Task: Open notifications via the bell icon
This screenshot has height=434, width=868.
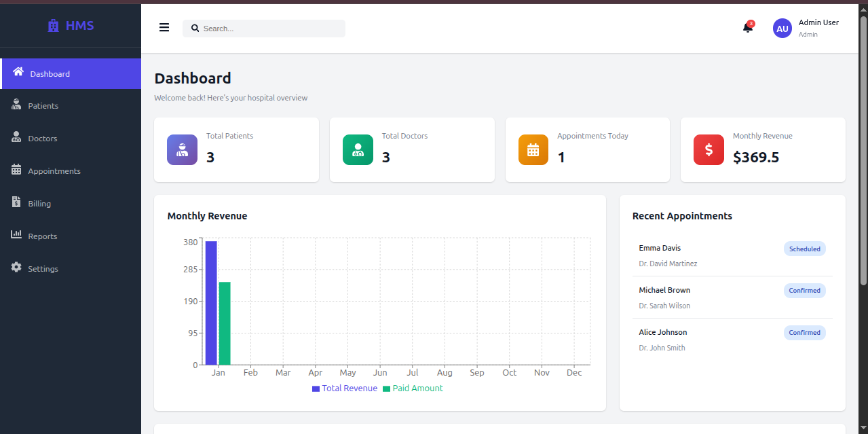Action: [748, 28]
